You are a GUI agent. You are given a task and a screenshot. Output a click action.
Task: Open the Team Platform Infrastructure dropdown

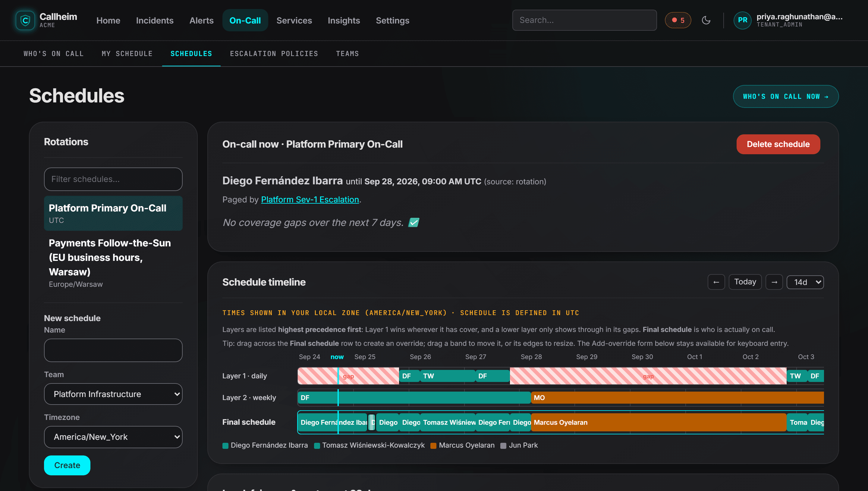pyautogui.click(x=113, y=394)
